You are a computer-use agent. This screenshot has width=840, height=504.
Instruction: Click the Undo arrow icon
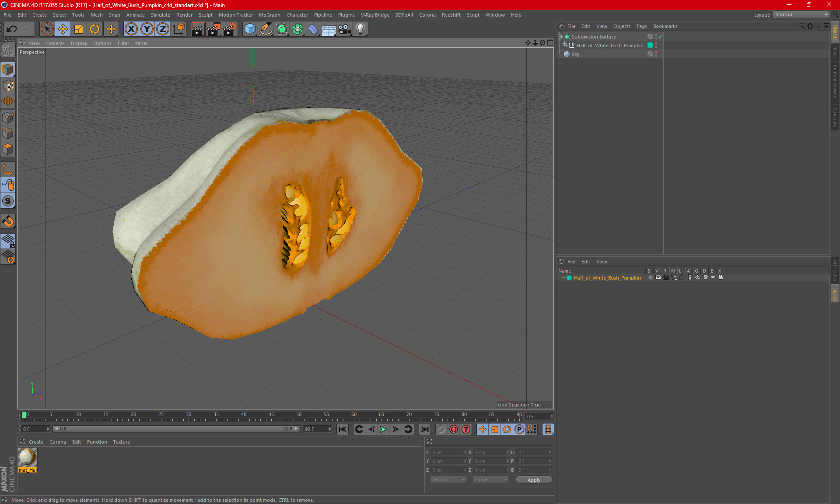(12, 29)
